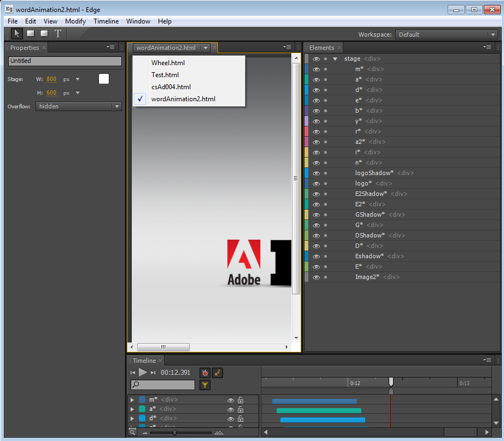
Task: Switch to Wheel.html document
Action: [189, 63]
